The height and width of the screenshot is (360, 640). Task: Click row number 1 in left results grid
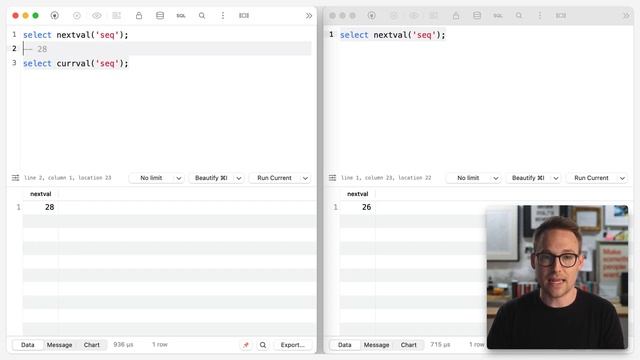pos(18,207)
